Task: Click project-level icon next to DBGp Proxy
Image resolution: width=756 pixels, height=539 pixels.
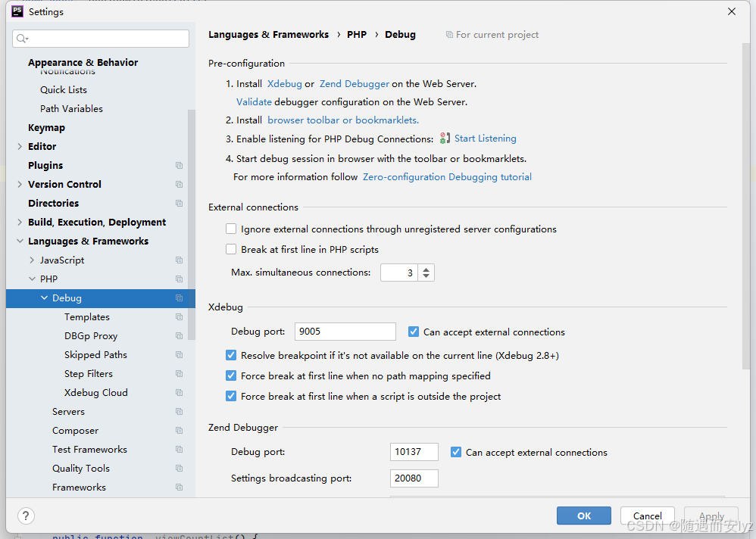Action: [180, 335]
